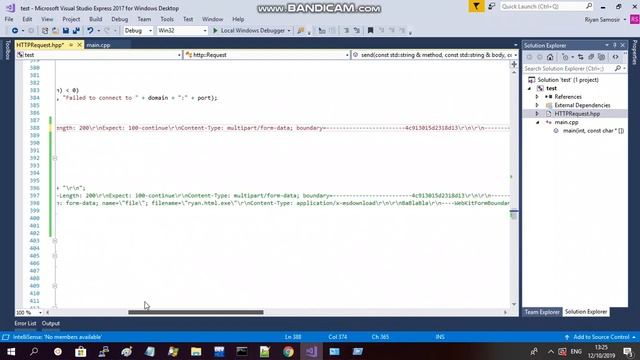The image size is (640, 360).
Task: Collapse code region at line 392
Action: [55, 158]
